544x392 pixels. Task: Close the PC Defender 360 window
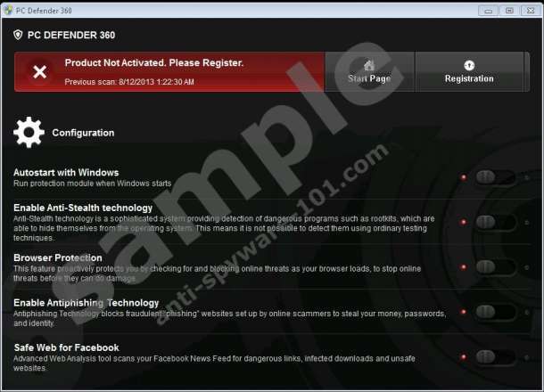530,10
